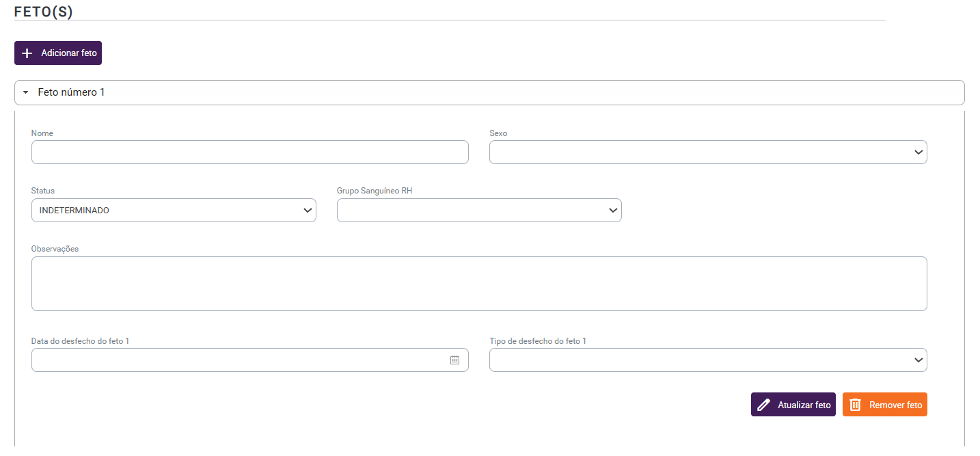The width and height of the screenshot is (980, 456).
Task: Click the chevron arrow of the Status field
Action: tap(308, 211)
